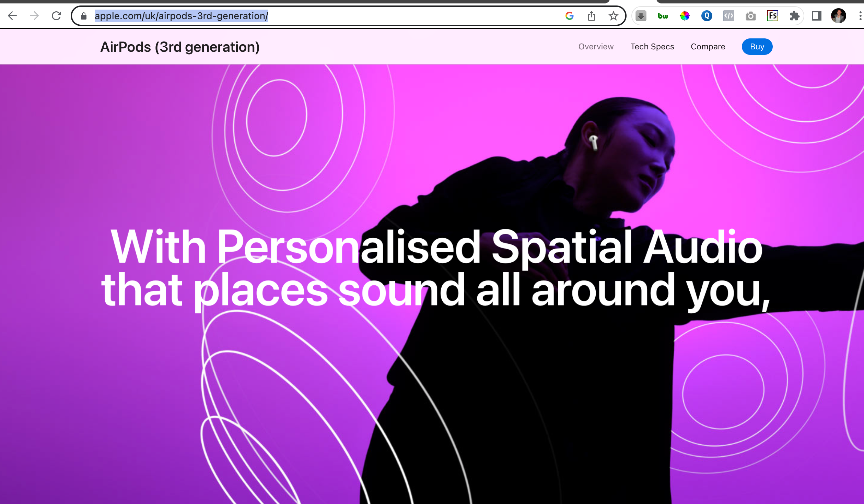Expand the Extensions puzzle menu
The image size is (864, 504).
click(795, 16)
